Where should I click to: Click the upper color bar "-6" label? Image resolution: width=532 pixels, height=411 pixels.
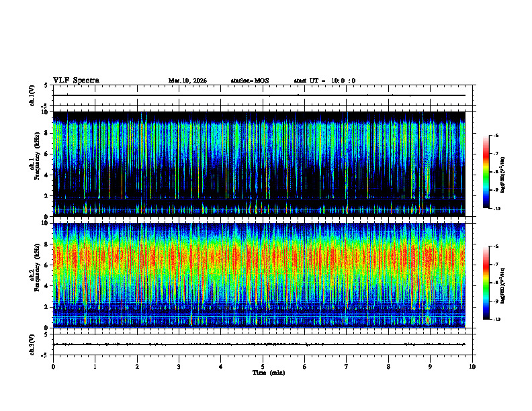click(496, 135)
